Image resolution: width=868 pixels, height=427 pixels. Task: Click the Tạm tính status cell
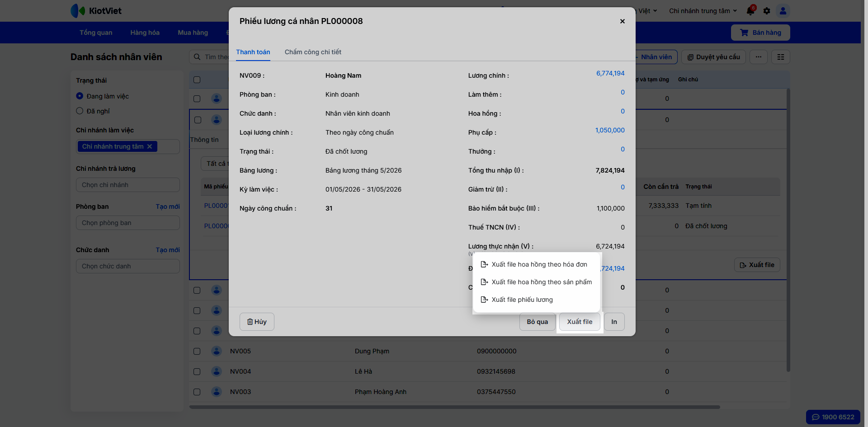coord(698,206)
